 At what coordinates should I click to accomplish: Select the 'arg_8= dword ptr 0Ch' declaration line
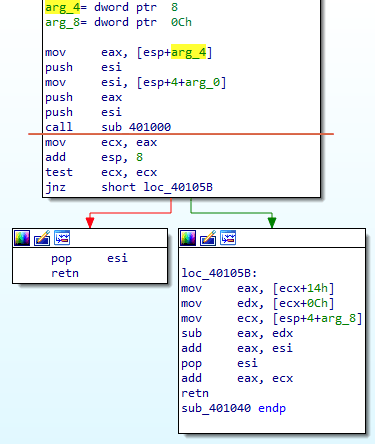coord(119,22)
